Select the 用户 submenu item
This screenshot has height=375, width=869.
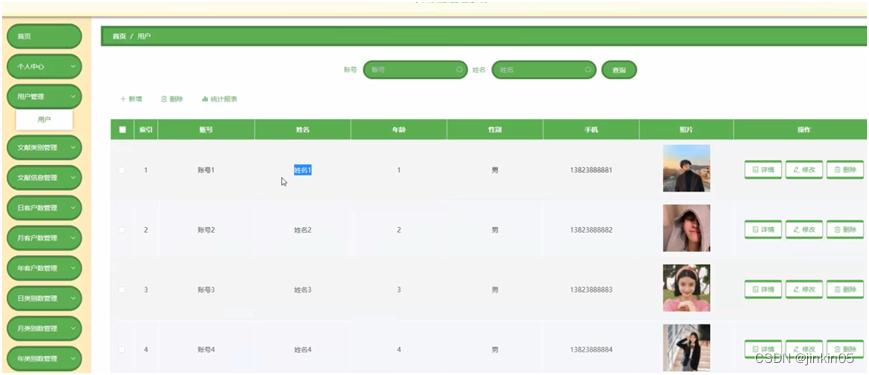coord(44,120)
